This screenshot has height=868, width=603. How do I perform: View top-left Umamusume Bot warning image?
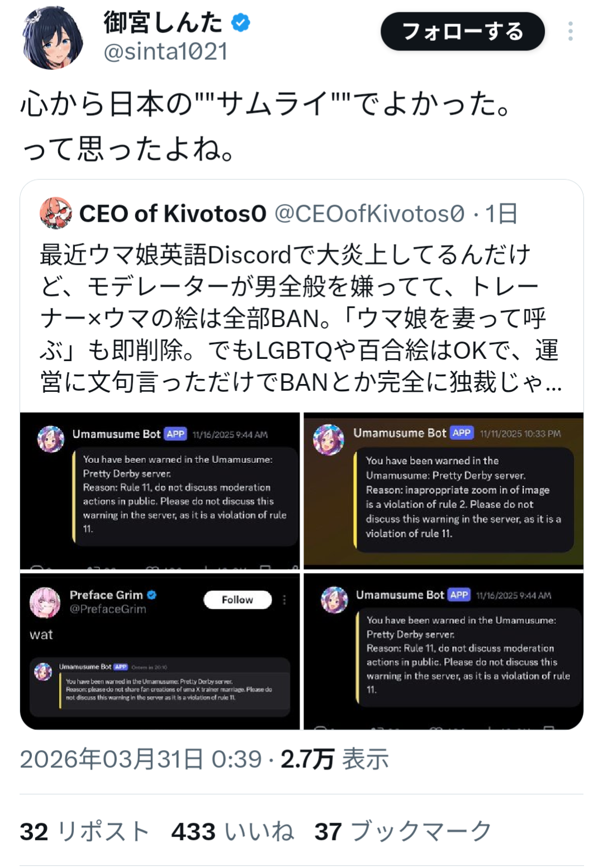(x=160, y=491)
